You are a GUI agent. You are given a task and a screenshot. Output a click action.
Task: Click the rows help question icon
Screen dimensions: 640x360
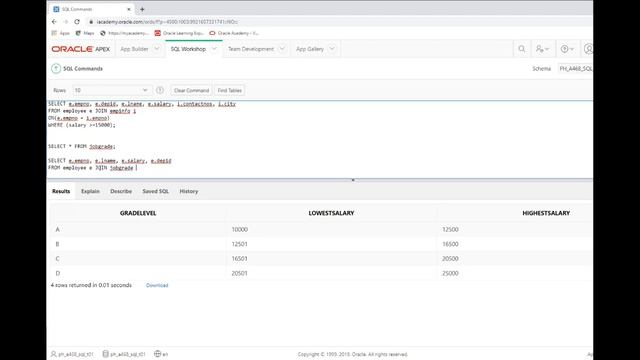(x=160, y=90)
